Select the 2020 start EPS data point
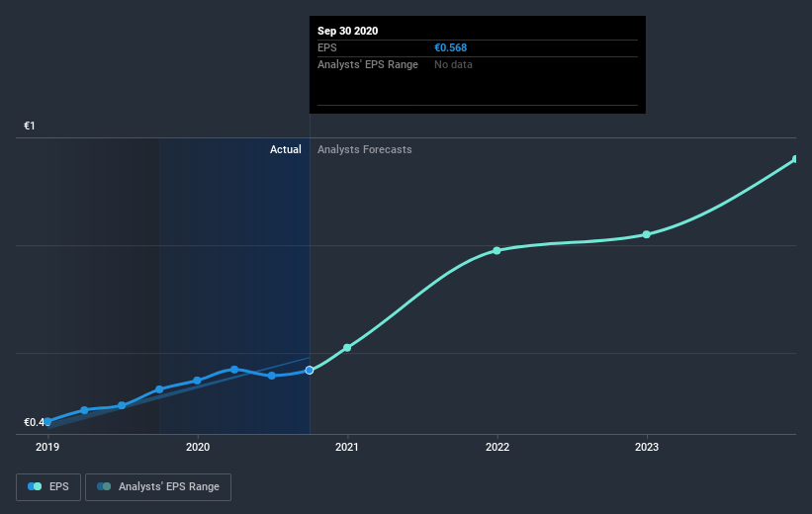The image size is (812, 514). pyautogui.click(x=197, y=381)
